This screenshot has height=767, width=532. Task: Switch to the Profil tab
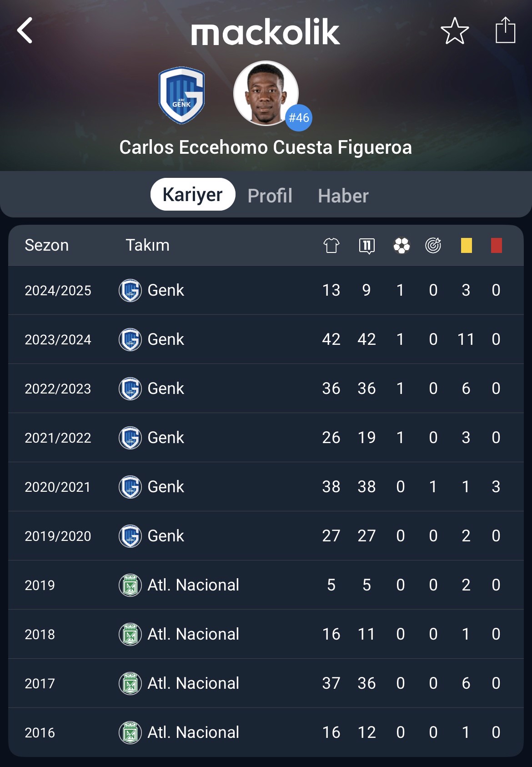270,196
